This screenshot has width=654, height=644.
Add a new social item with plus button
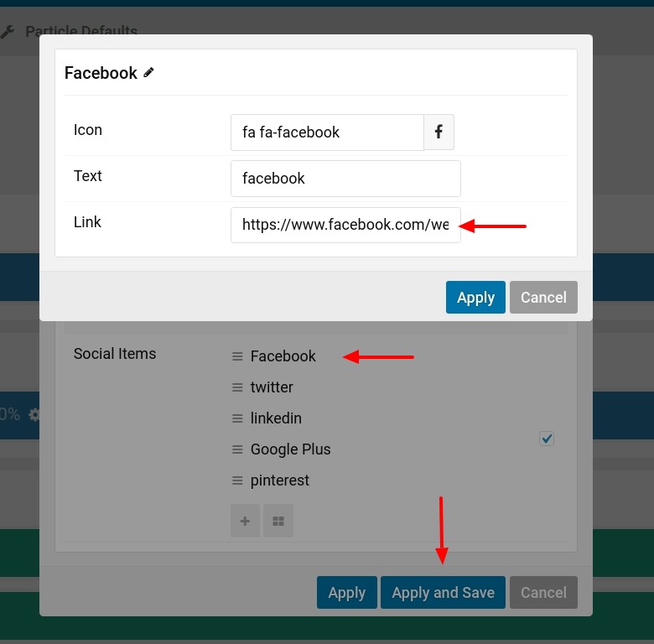pos(245,521)
